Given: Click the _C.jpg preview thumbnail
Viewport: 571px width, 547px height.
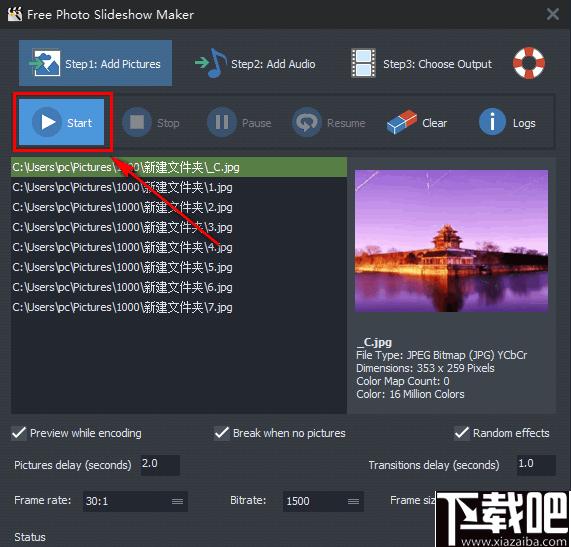Looking at the screenshot, I should tap(451, 241).
